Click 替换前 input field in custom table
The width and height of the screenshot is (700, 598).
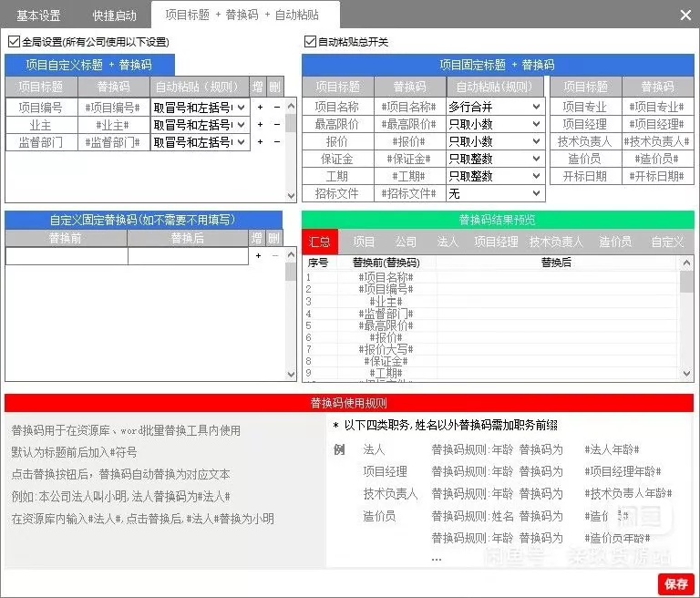[x=67, y=256]
